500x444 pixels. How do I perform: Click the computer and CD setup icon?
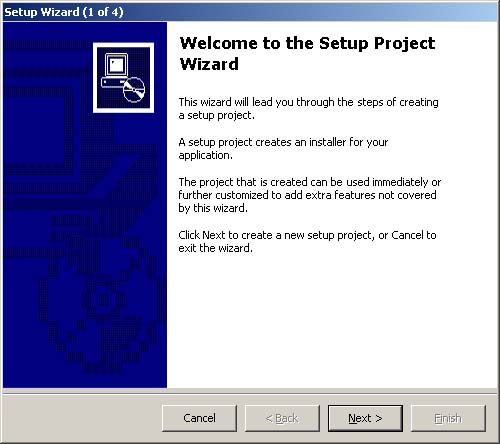(123, 78)
